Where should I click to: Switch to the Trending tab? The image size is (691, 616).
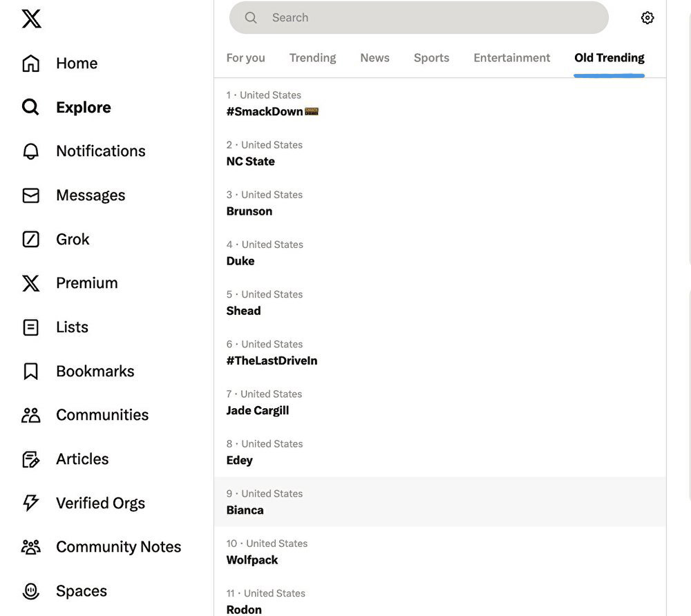point(312,58)
